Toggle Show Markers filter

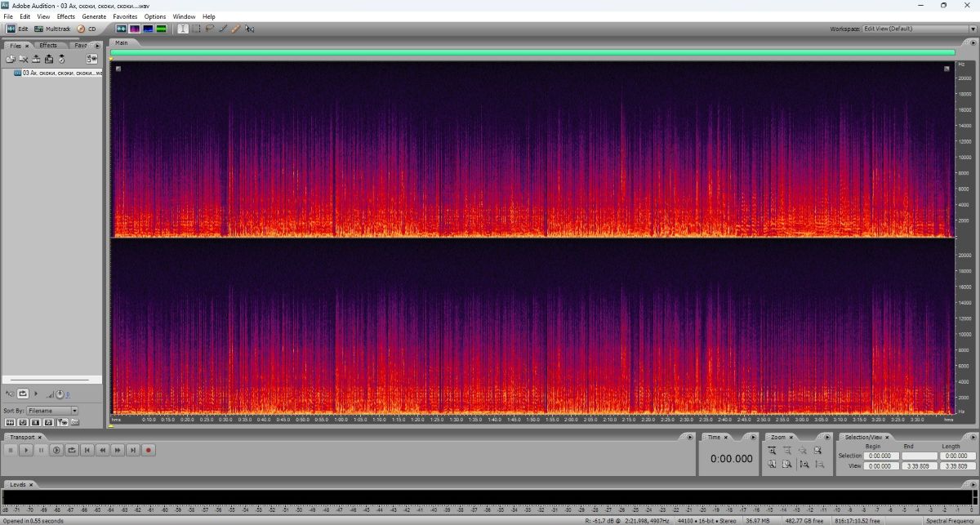[x=62, y=422]
